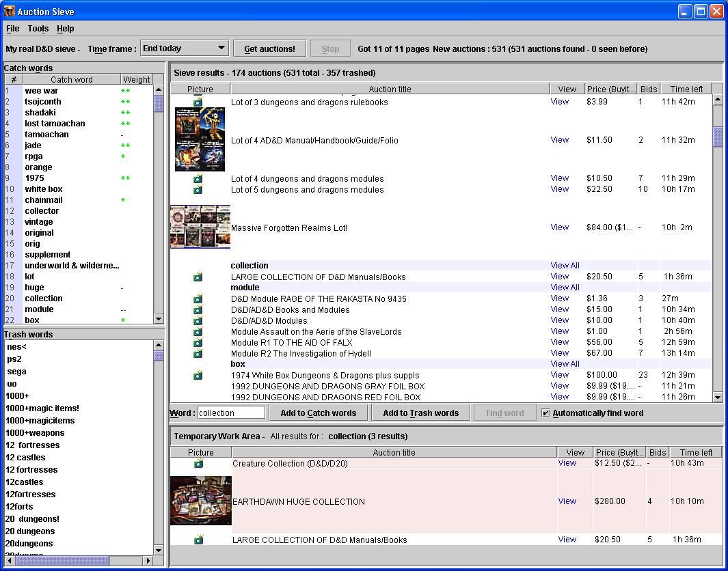The height and width of the screenshot is (571, 728).
Task: Click Trash words scrollbar up arrow
Action: [x=159, y=345]
